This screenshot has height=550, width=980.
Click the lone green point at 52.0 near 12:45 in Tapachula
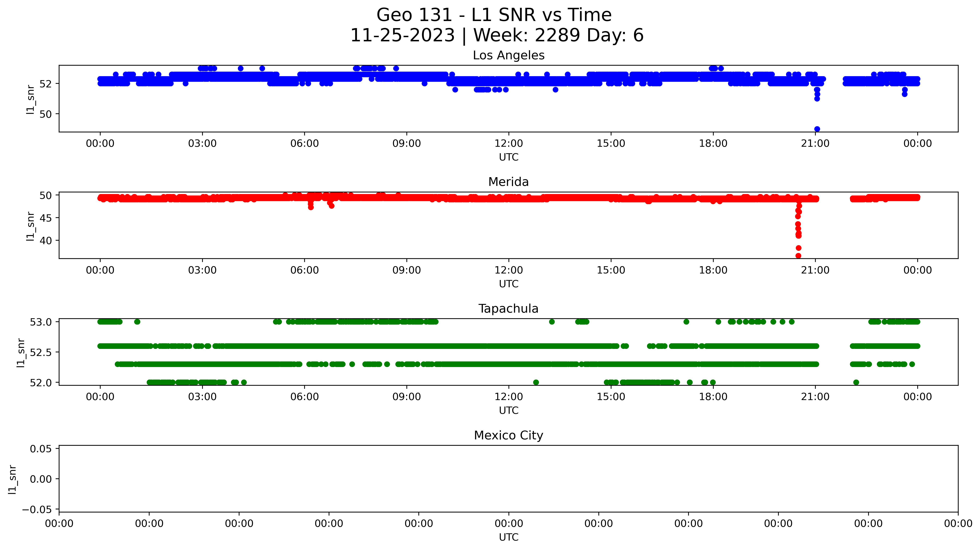[536, 382]
